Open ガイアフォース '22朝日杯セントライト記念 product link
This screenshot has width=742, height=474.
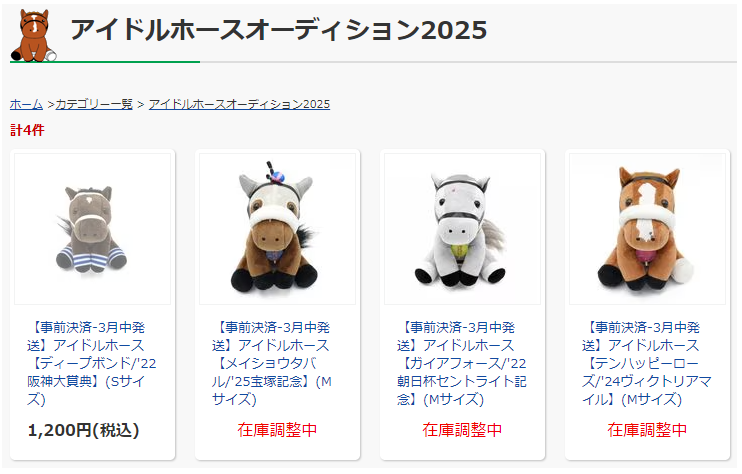(x=462, y=363)
